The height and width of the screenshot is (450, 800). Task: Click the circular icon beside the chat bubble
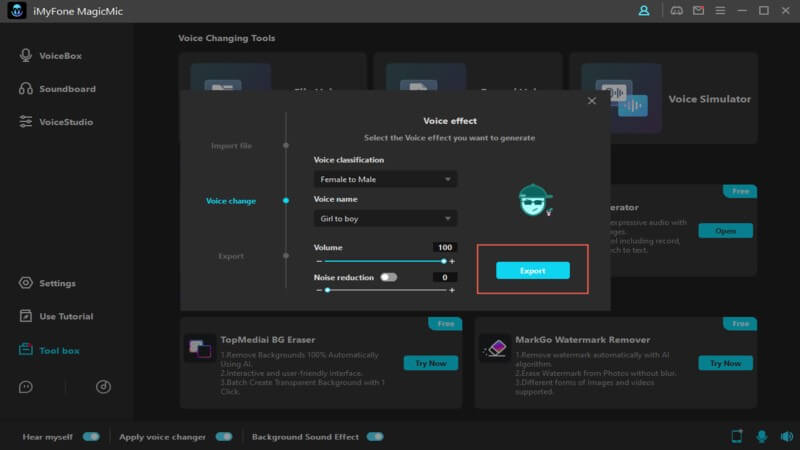(x=103, y=387)
